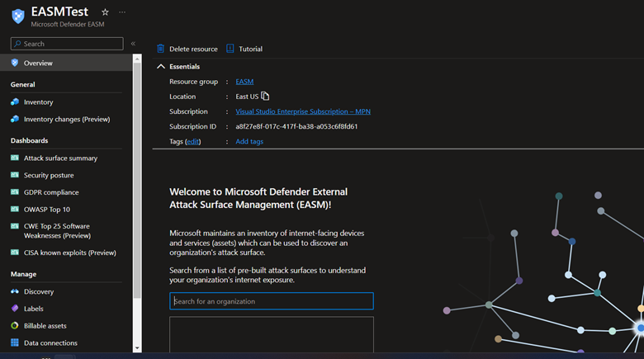Screen dimensions: 644x359
Task: Click the Delete resource button label
Action: coord(193,49)
